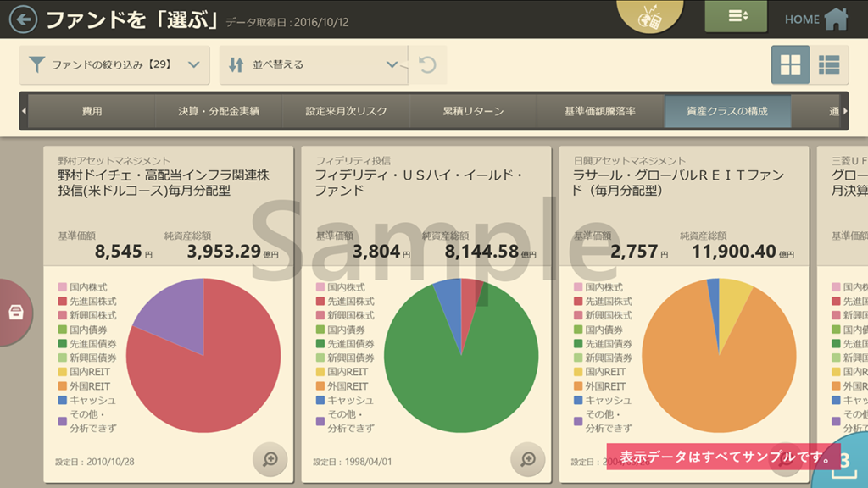The width and height of the screenshot is (868, 488).
Task: Click その他・分析できず purple swatch in 野村ドイチェ legend
Action: tap(63, 421)
